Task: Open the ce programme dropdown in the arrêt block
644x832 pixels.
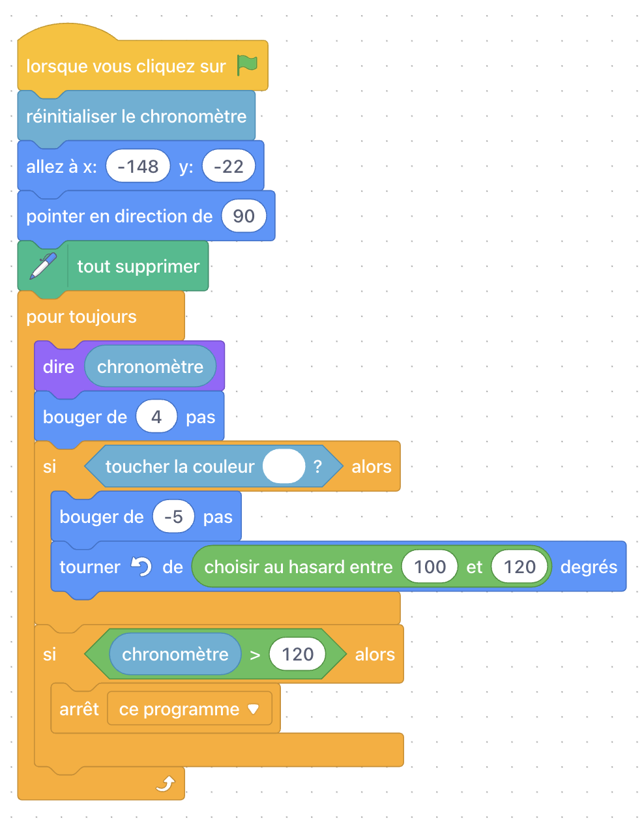Action: pyautogui.click(x=190, y=709)
